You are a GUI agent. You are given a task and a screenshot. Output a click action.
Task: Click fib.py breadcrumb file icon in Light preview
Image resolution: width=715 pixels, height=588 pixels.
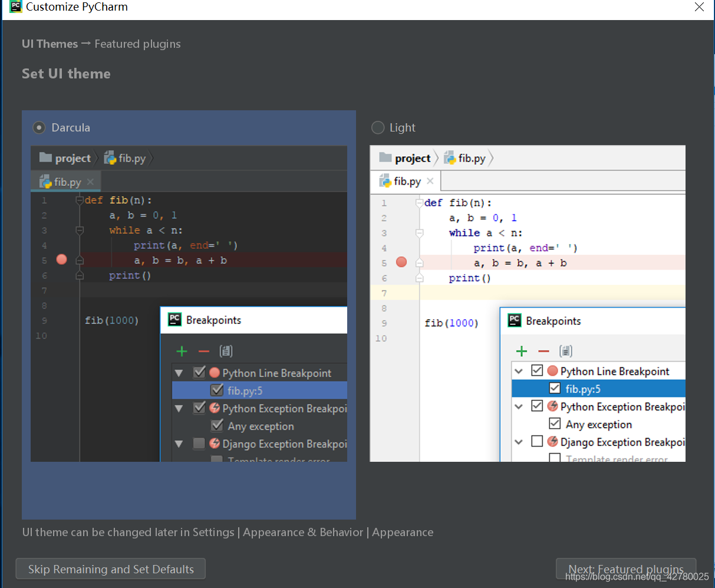pyautogui.click(x=450, y=157)
